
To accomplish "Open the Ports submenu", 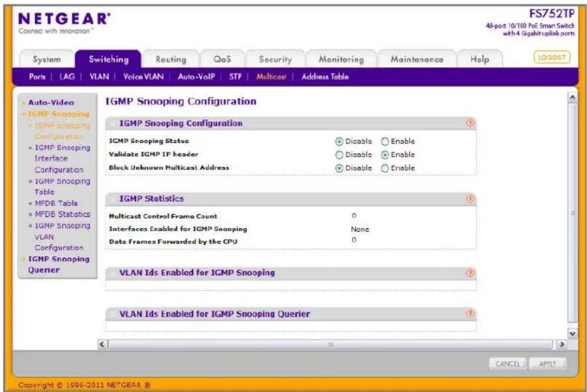I will click(37, 77).
